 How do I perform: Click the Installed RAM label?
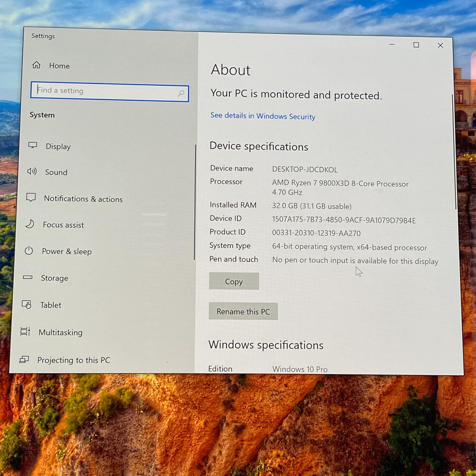(x=233, y=205)
